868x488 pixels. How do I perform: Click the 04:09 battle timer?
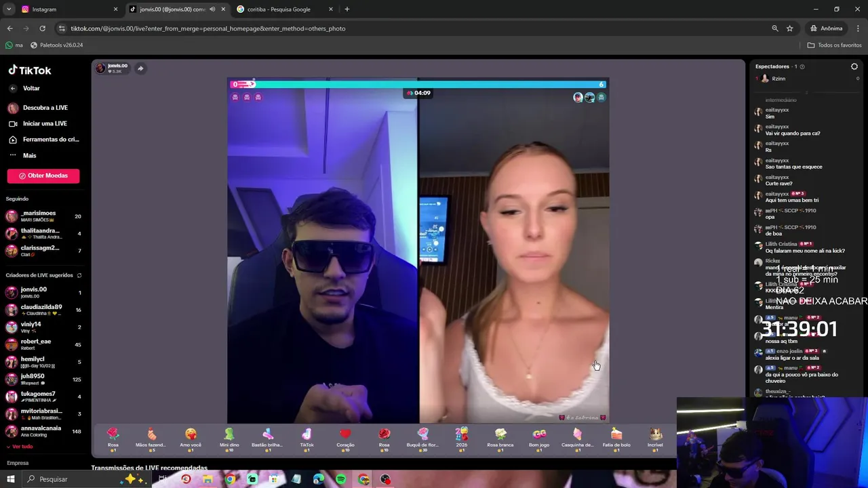tap(418, 93)
